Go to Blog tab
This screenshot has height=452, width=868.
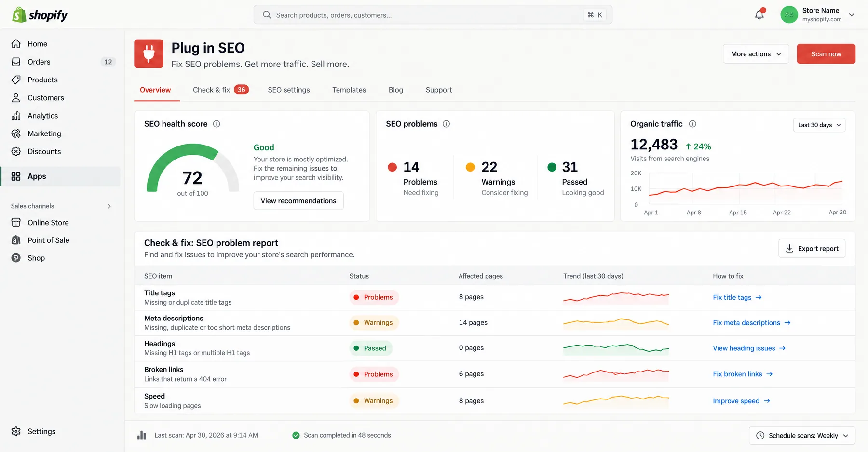[396, 90]
